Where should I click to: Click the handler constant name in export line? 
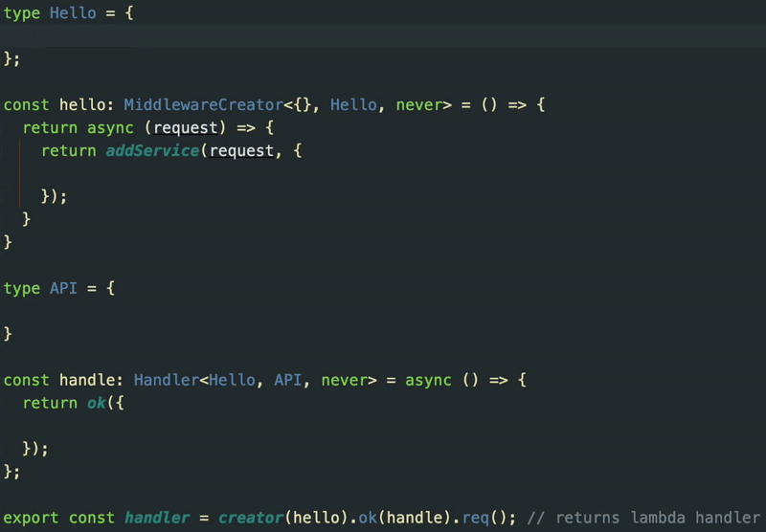click(x=156, y=519)
